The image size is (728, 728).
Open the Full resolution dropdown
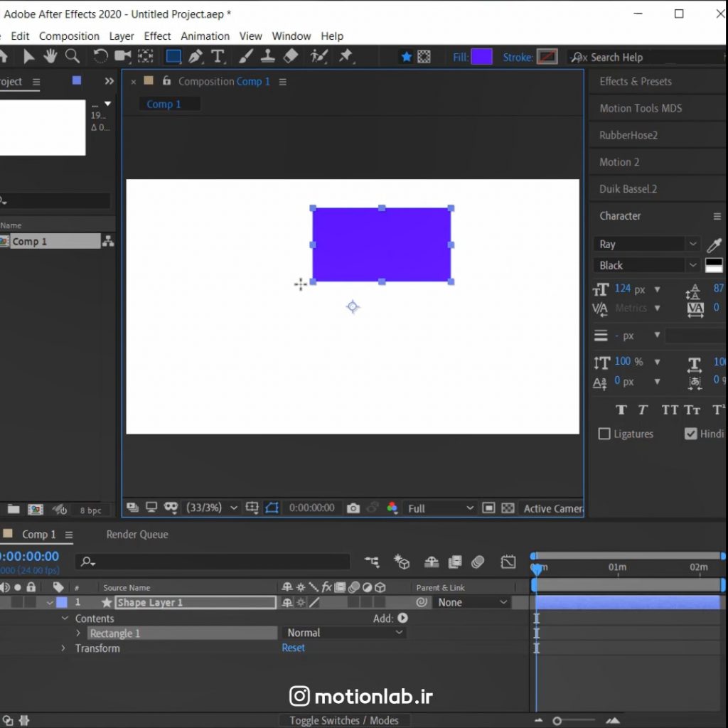click(x=439, y=508)
